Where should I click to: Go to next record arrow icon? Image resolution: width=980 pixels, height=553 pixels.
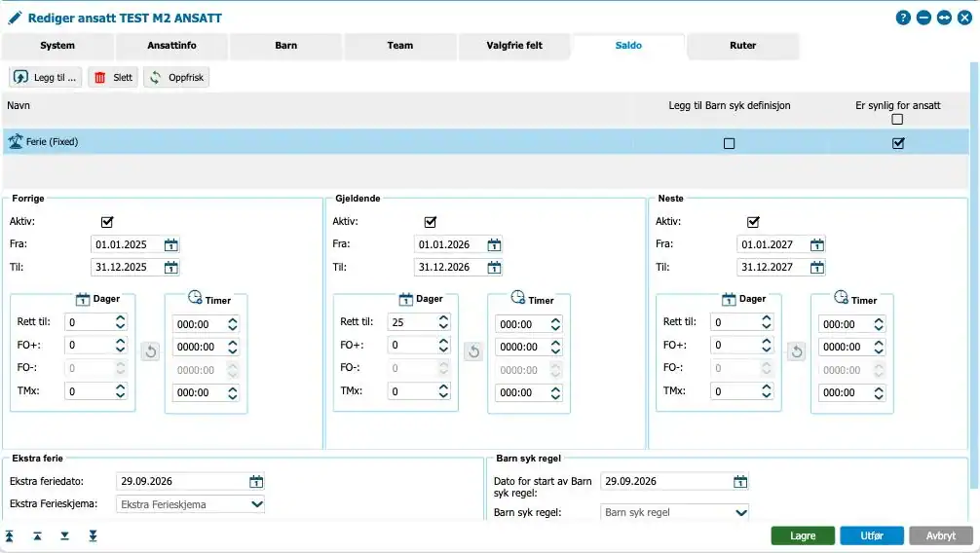65,536
